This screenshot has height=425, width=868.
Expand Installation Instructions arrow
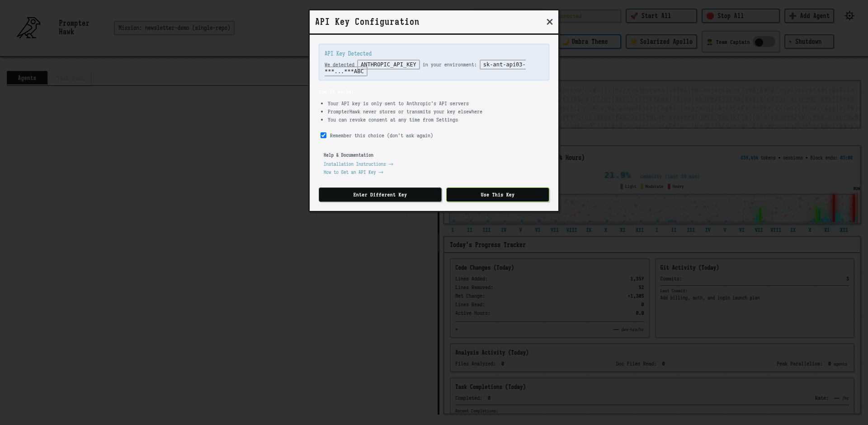pos(391,164)
